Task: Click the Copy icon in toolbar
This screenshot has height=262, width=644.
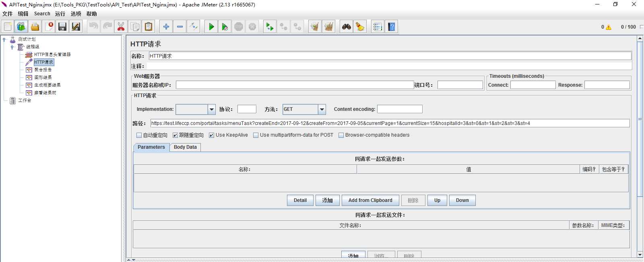Action: click(x=135, y=27)
